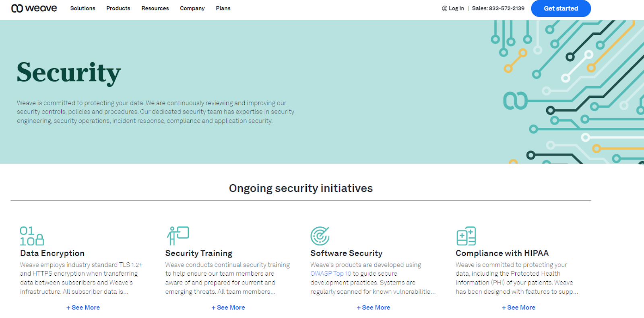Click the user icon beside Log in
Viewport: 644px width, 318px height.
pyautogui.click(x=444, y=8)
